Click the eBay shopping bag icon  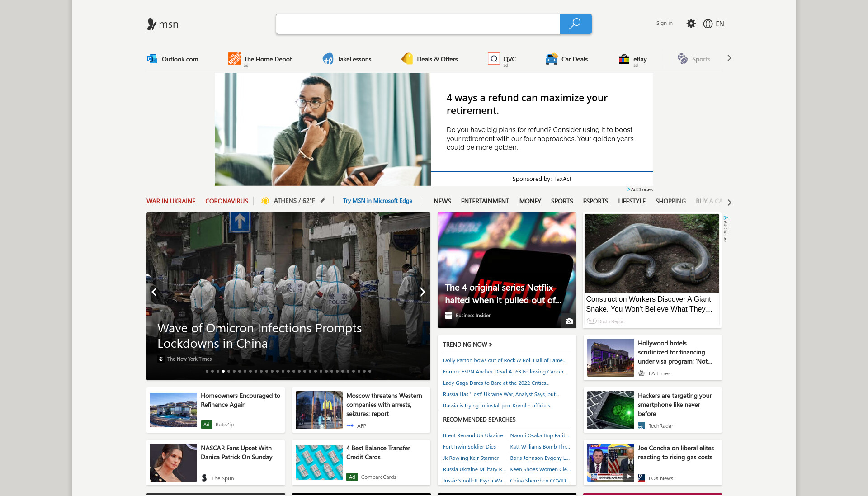(x=624, y=59)
